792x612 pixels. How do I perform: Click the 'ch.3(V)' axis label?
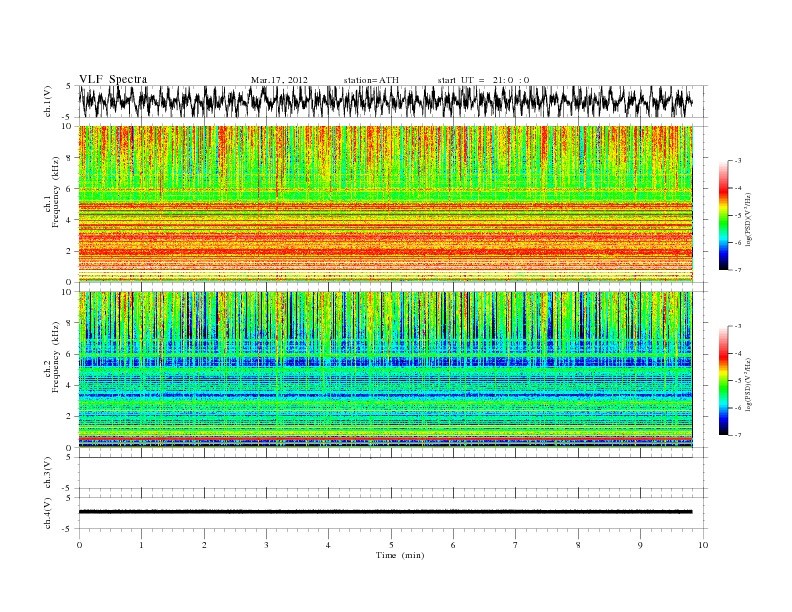[48, 473]
